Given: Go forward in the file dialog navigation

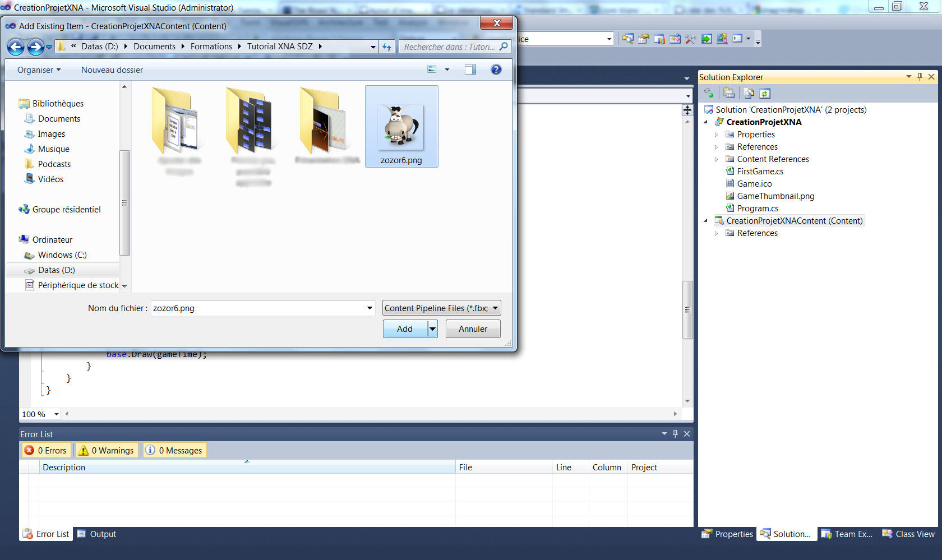Looking at the screenshot, I should tap(35, 47).
